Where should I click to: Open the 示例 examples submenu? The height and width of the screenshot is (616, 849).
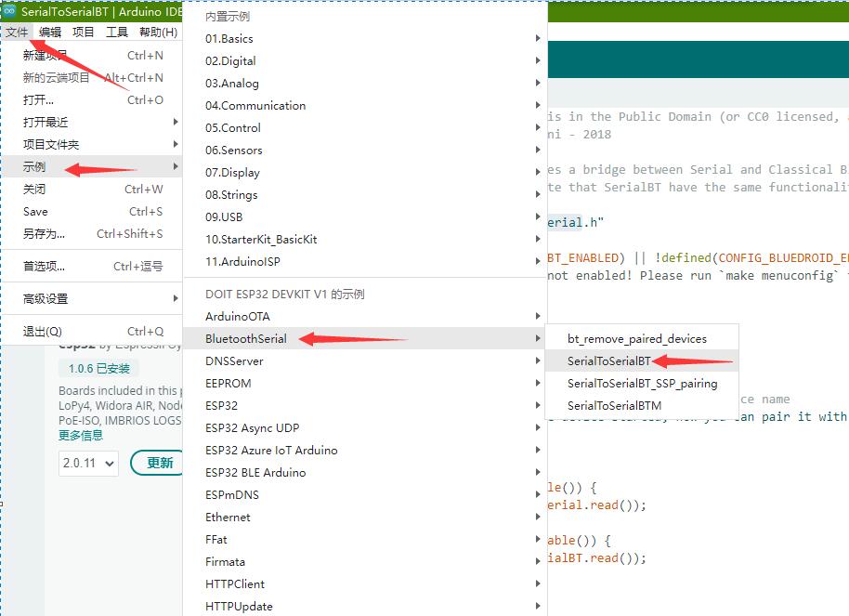93,166
